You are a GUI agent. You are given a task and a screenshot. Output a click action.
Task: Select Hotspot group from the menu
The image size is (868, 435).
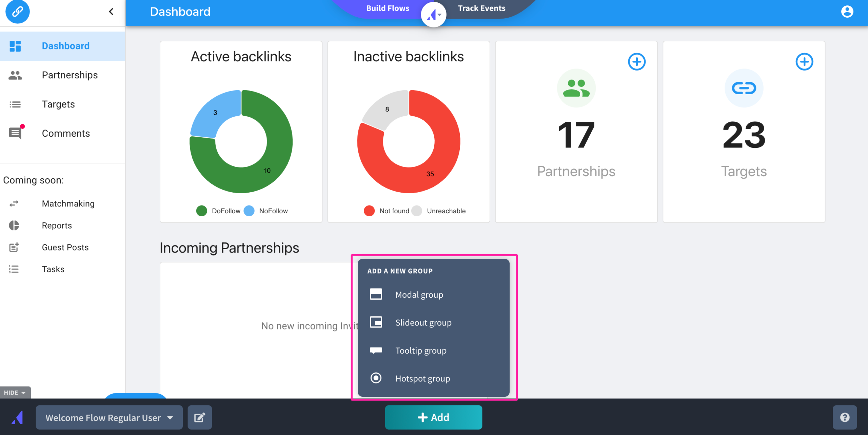[433, 378]
